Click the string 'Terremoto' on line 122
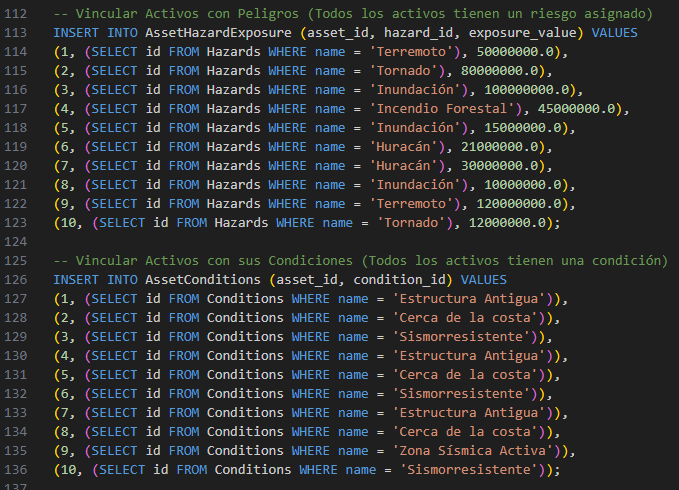Screen dimensions: 679x490 tap(411, 204)
